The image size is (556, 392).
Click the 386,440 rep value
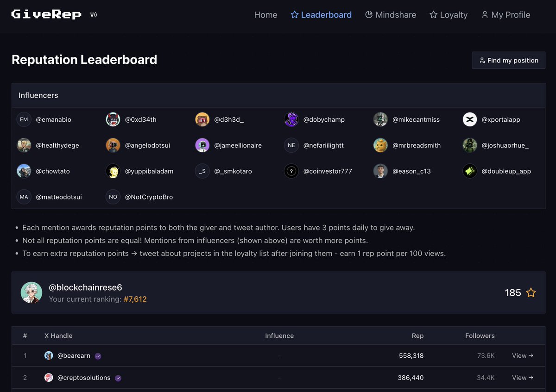(x=411, y=378)
